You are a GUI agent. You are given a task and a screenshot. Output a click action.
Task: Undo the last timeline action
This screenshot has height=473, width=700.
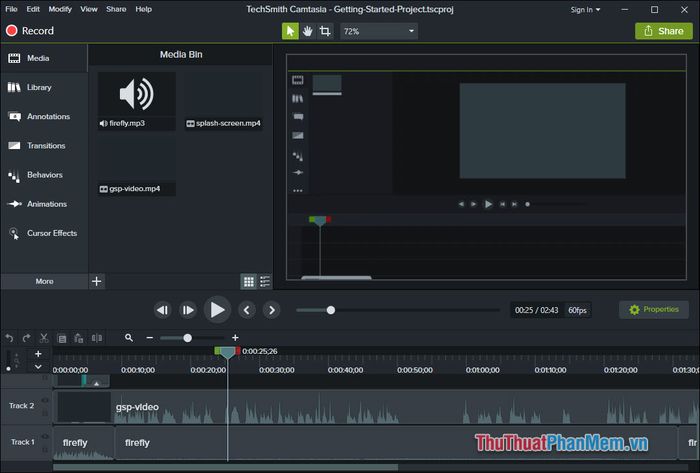(9, 338)
